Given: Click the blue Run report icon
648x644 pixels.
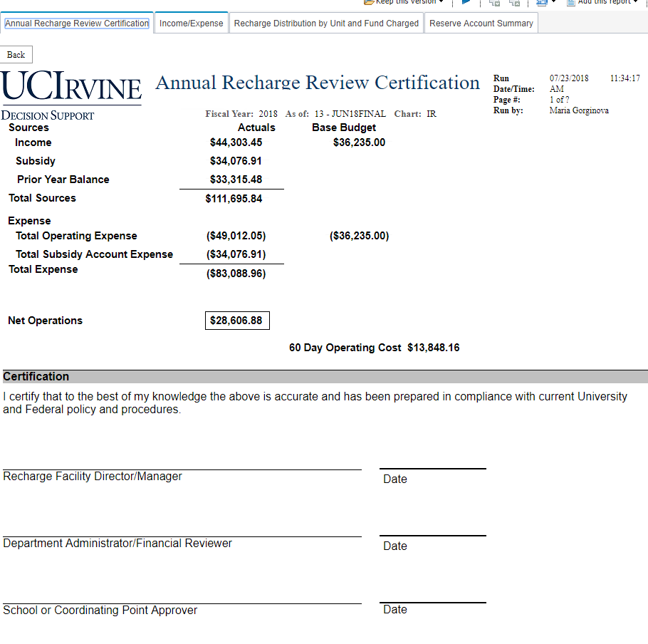Looking at the screenshot, I should (x=466, y=2).
